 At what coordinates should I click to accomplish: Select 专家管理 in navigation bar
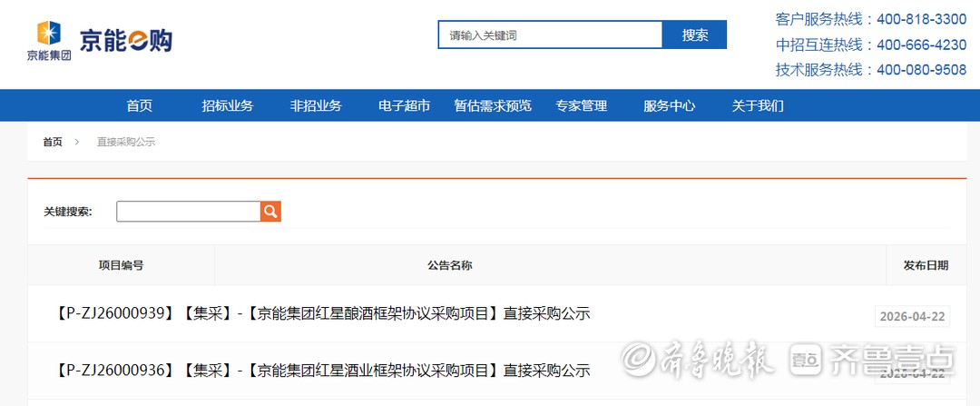click(x=581, y=106)
